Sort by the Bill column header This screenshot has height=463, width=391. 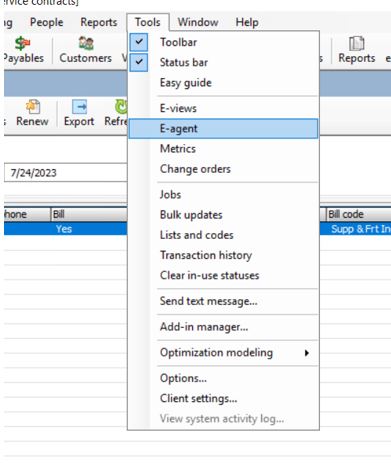coord(89,214)
